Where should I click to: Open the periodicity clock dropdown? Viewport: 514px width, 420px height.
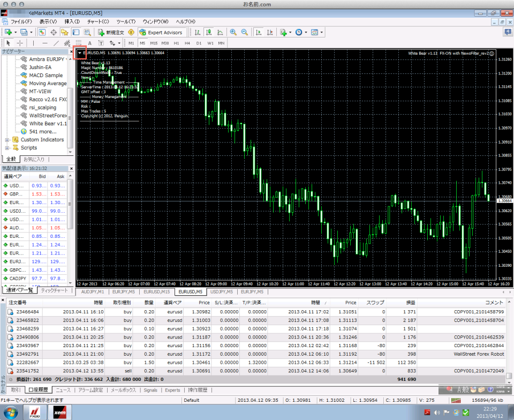[x=300, y=32]
